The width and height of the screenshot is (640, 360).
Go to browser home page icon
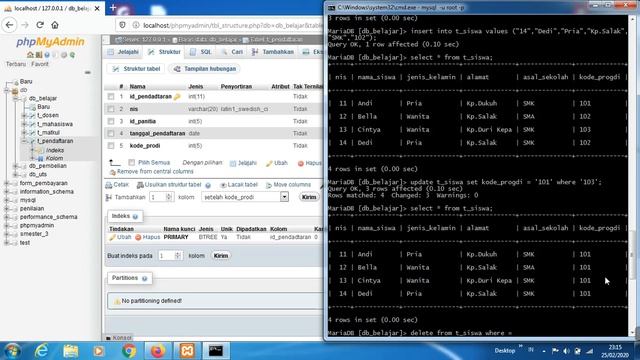pos(55,25)
